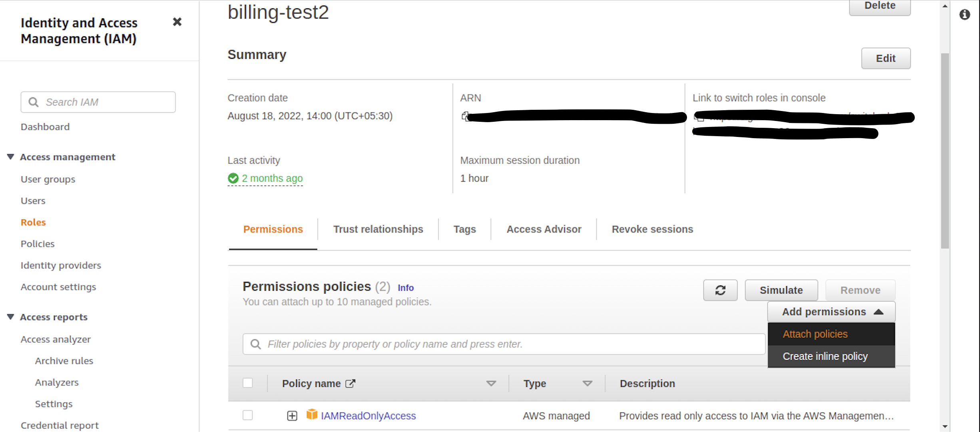The width and height of the screenshot is (980, 432).
Task: Click the IAMReadOnlyAccess managed policy box icon
Action: pyautogui.click(x=312, y=414)
